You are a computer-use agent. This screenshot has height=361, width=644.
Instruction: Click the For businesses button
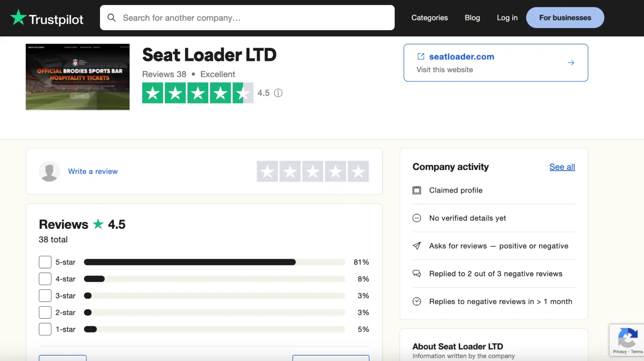(x=565, y=17)
